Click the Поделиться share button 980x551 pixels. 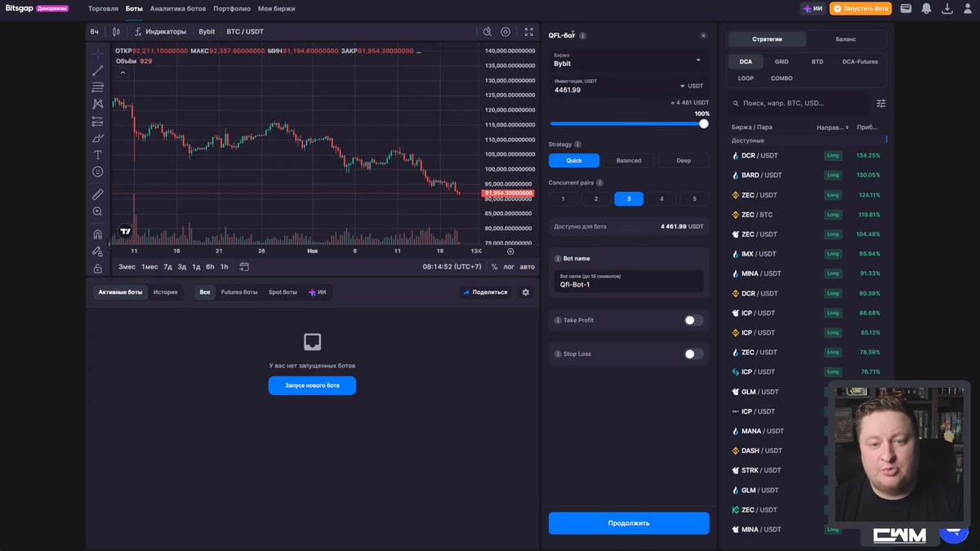click(485, 292)
